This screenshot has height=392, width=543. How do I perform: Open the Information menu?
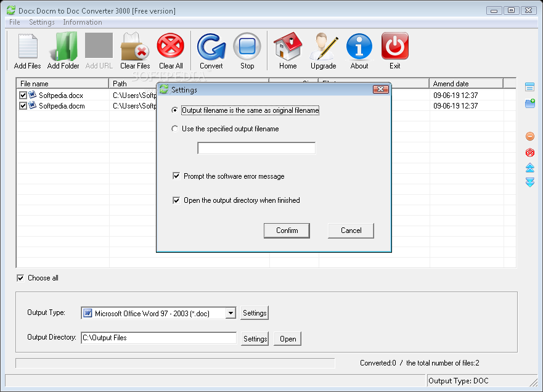coord(83,22)
